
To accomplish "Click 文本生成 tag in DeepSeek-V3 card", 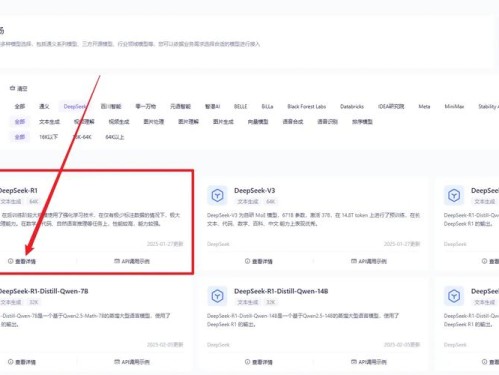I will [248, 202].
